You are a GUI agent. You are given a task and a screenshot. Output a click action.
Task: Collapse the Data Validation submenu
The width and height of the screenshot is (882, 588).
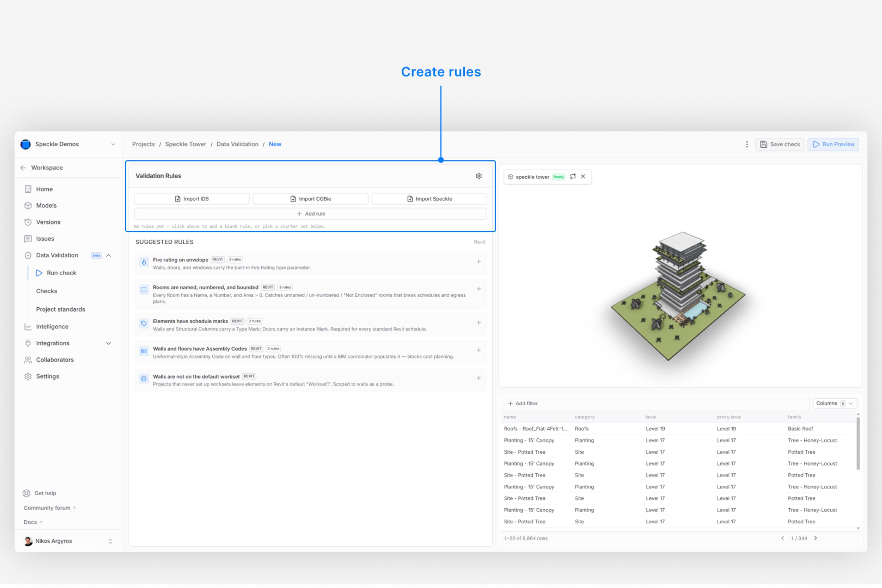(x=109, y=256)
